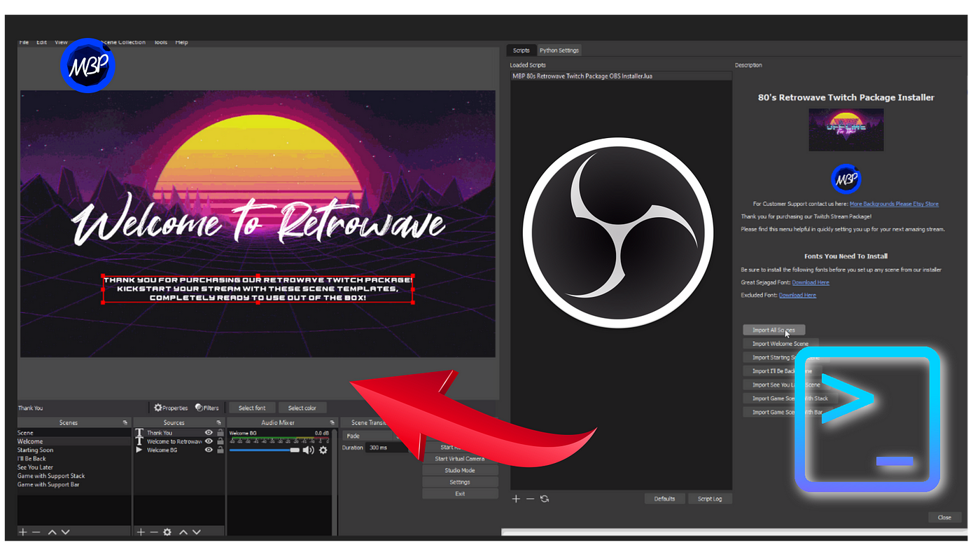
Task: Mute Welcome BG speaker icon
Action: point(308,450)
